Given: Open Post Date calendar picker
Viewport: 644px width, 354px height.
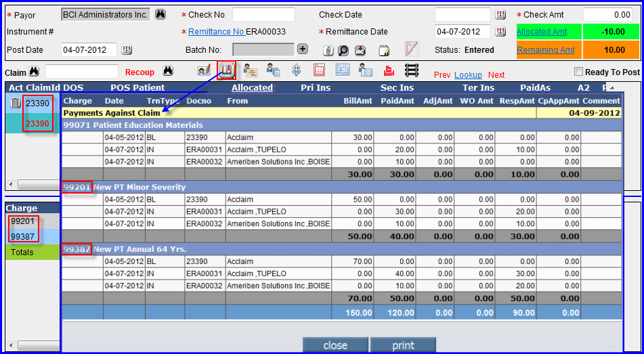Looking at the screenshot, I should [127, 49].
